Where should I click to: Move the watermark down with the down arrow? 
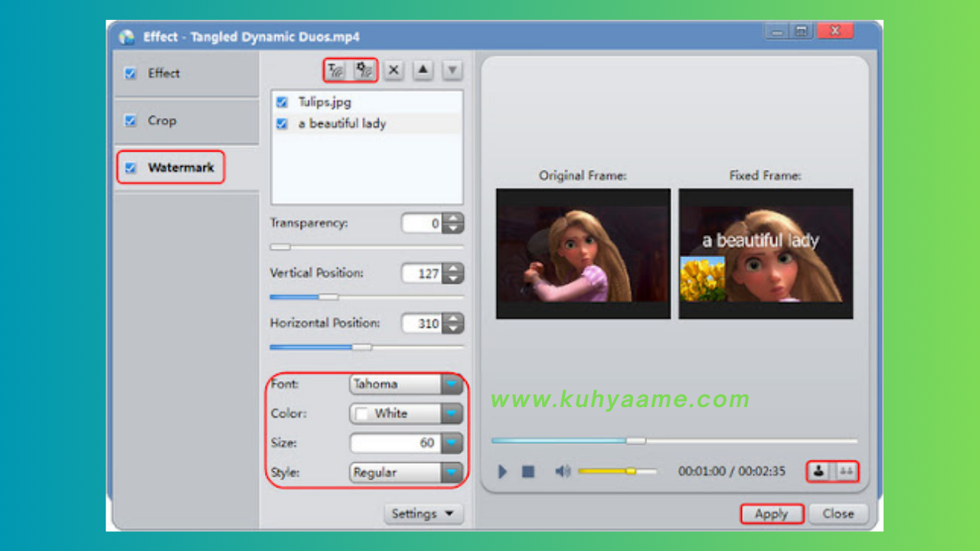(x=452, y=70)
